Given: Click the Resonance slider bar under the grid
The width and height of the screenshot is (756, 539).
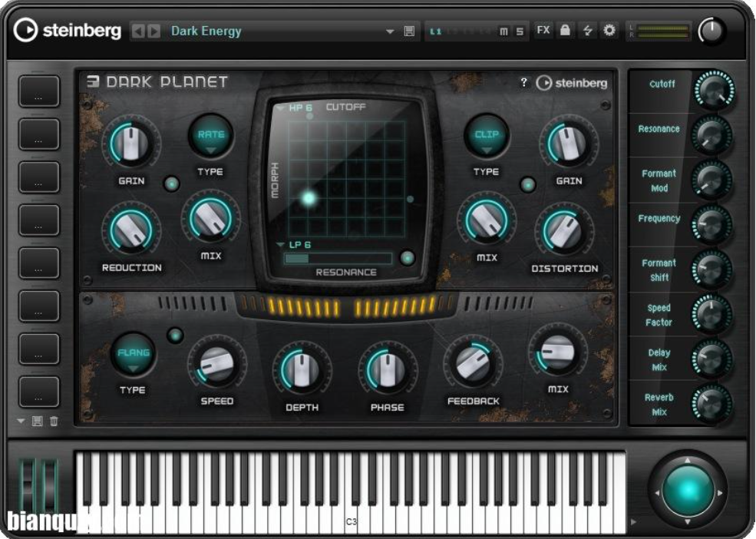Looking at the screenshot, I should tap(338, 259).
